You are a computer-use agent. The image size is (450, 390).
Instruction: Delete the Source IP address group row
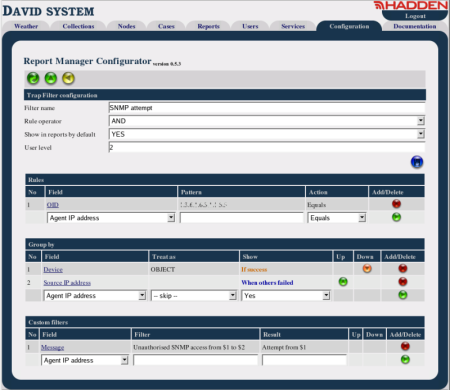403,282
